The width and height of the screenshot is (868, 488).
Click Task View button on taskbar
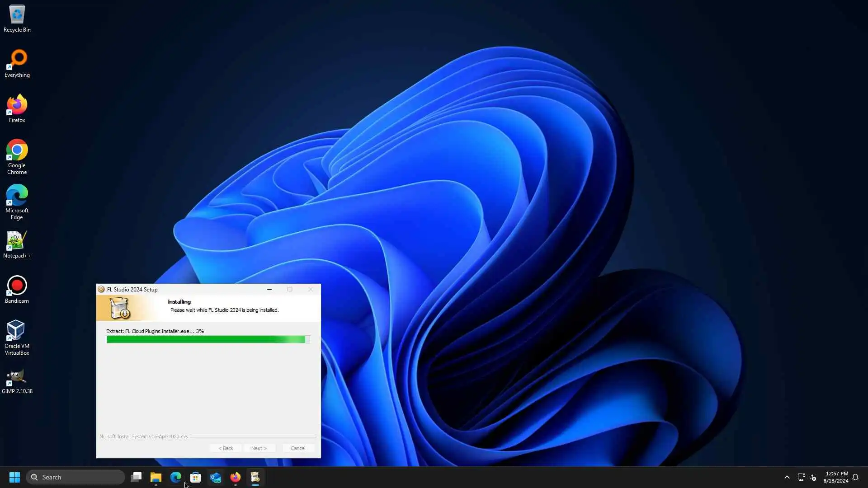tap(136, 477)
